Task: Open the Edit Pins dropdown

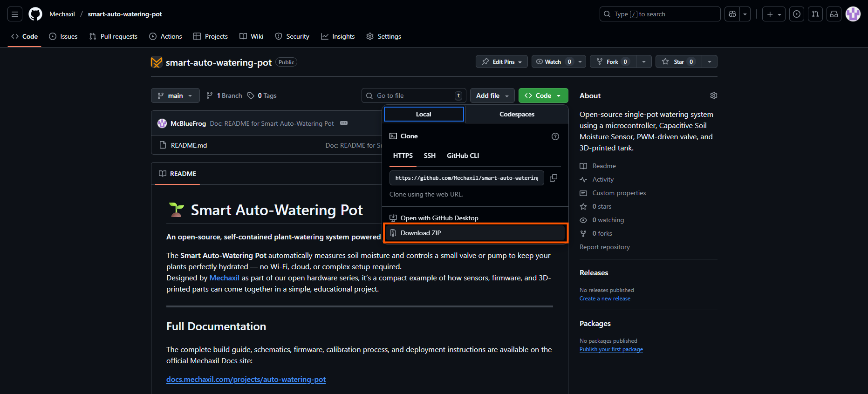Action: [x=502, y=61]
